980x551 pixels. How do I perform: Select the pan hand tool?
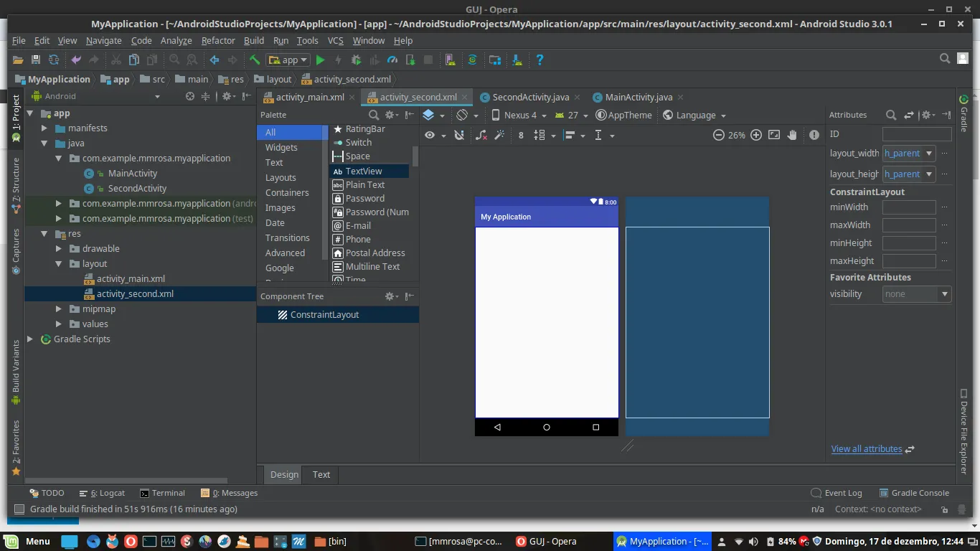792,135
